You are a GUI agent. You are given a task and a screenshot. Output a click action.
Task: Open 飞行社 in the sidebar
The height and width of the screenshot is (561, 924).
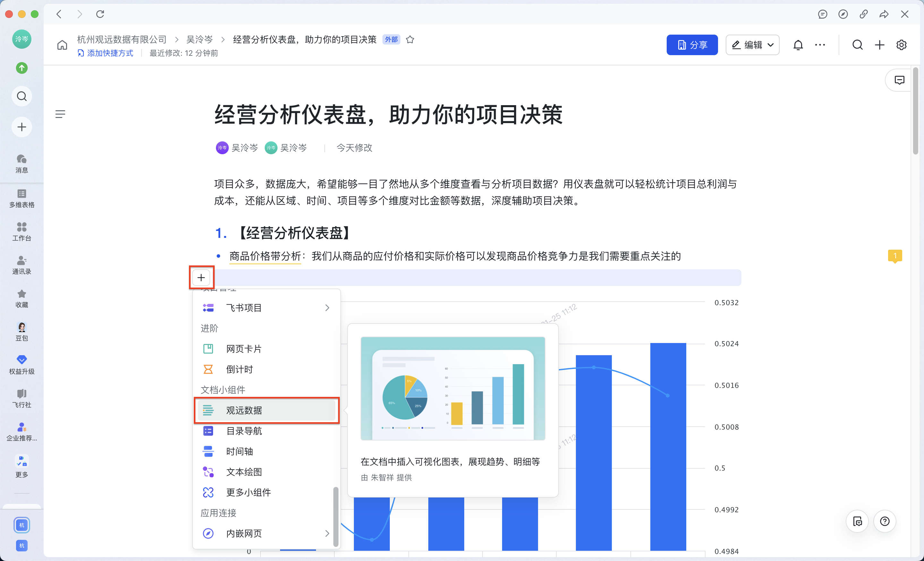coord(22,398)
